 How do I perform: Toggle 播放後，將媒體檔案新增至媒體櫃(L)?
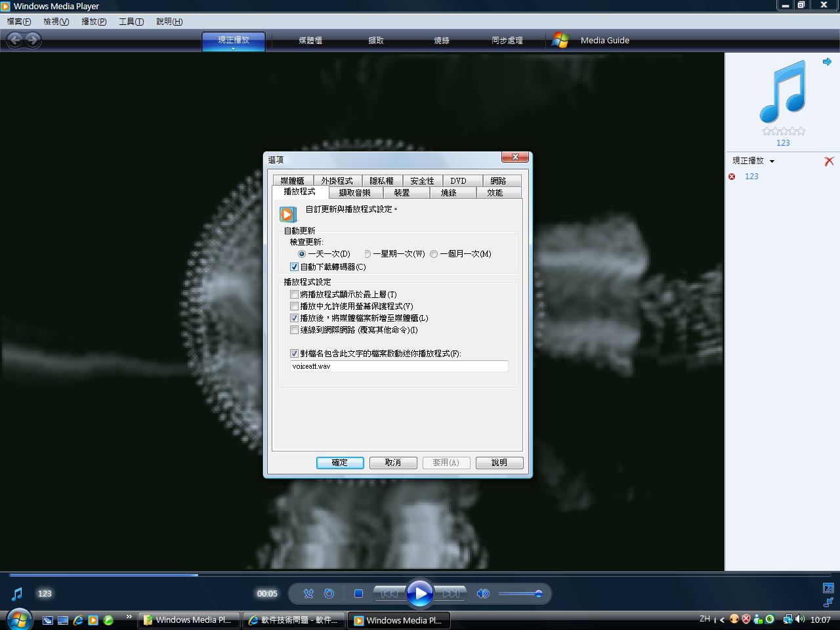(x=359, y=318)
